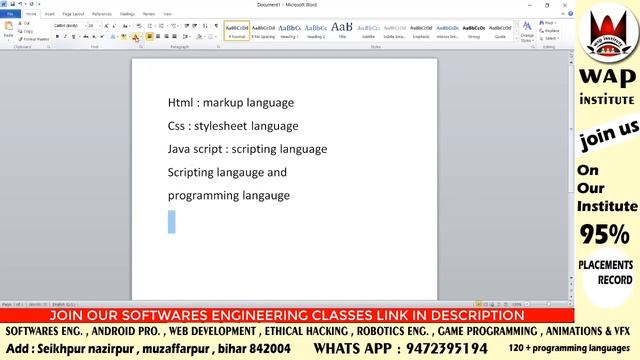Click the Find command in Editing group
640x360 pixels.
[548, 23]
